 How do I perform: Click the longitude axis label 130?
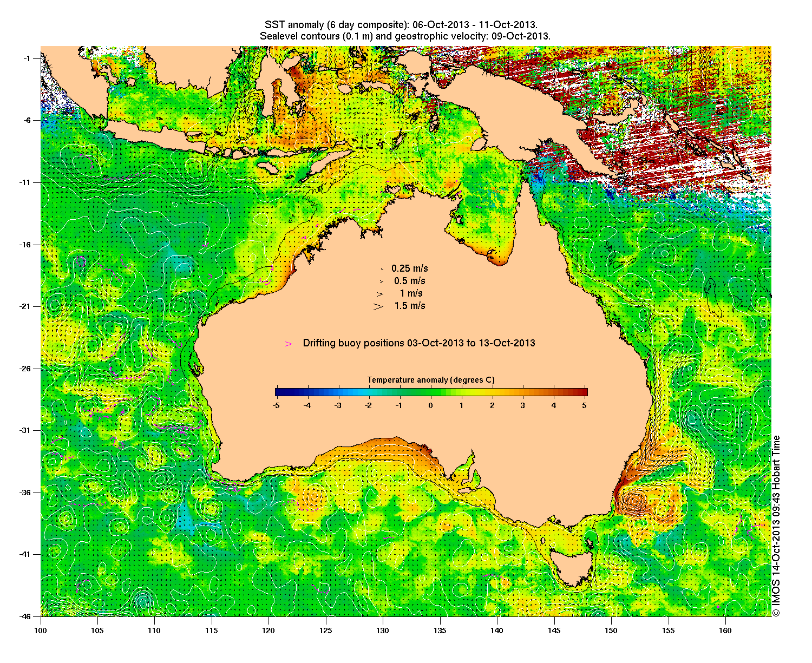click(x=383, y=631)
